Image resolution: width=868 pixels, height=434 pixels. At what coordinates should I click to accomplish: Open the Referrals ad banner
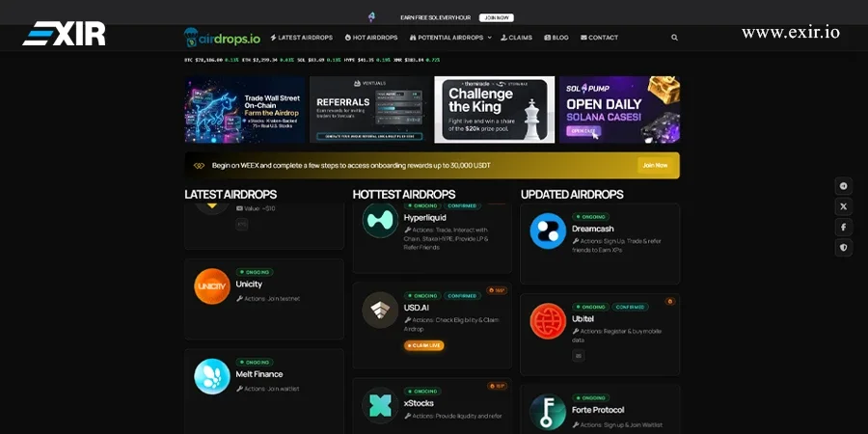click(369, 110)
